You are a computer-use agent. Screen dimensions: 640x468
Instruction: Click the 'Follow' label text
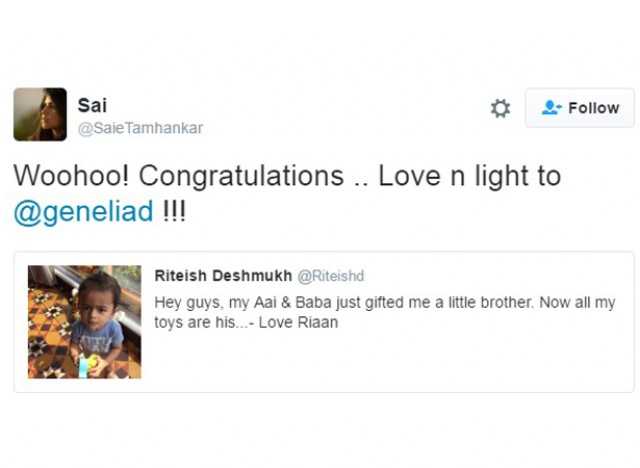(594, 108)
